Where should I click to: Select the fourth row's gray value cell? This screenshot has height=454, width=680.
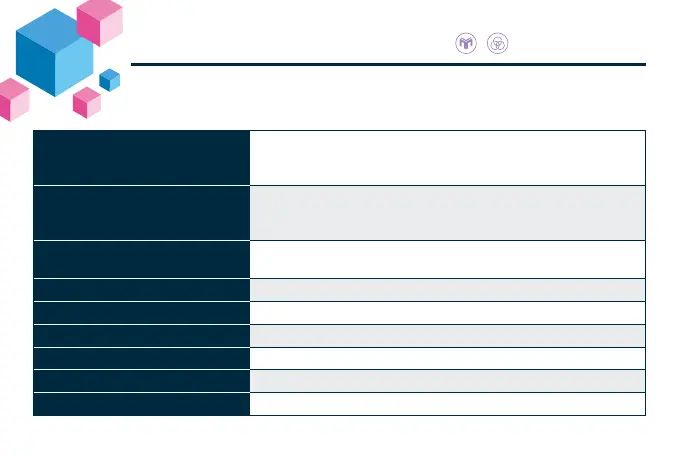pyautogui.click(x=447, y=290)
